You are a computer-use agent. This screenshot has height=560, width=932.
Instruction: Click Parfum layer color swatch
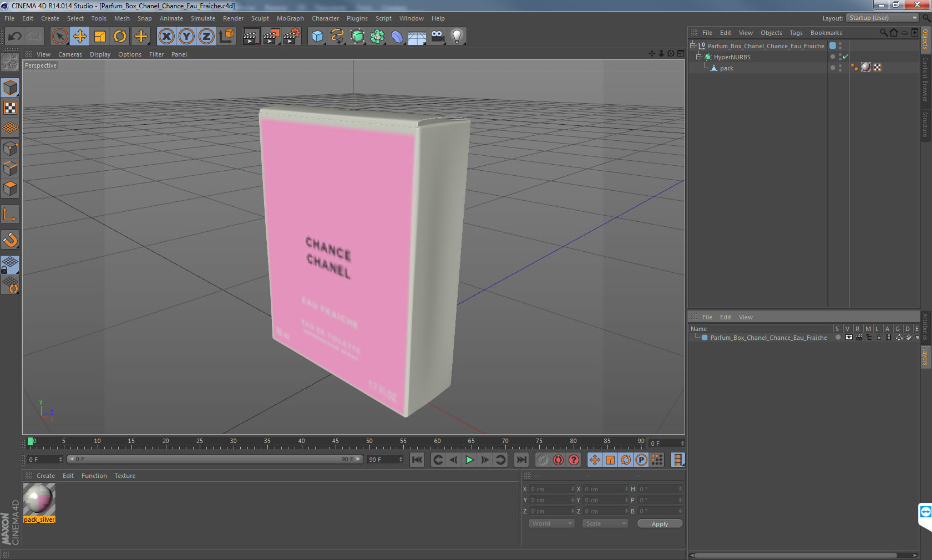coord(705,337)
